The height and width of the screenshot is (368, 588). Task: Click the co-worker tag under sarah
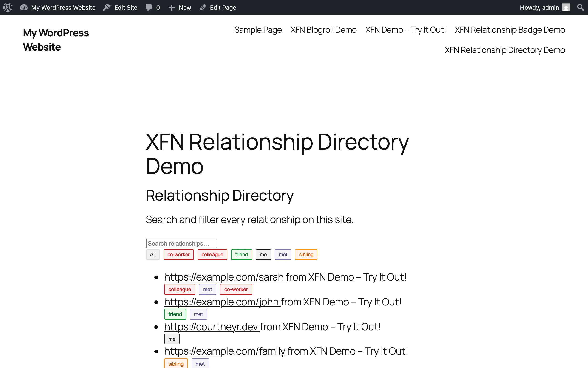coord(236,289)
